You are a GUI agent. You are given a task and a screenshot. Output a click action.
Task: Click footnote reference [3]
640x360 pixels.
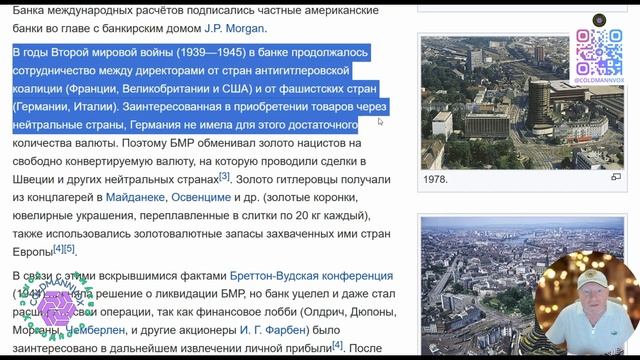pyautogui.click(x=224, y=176)
